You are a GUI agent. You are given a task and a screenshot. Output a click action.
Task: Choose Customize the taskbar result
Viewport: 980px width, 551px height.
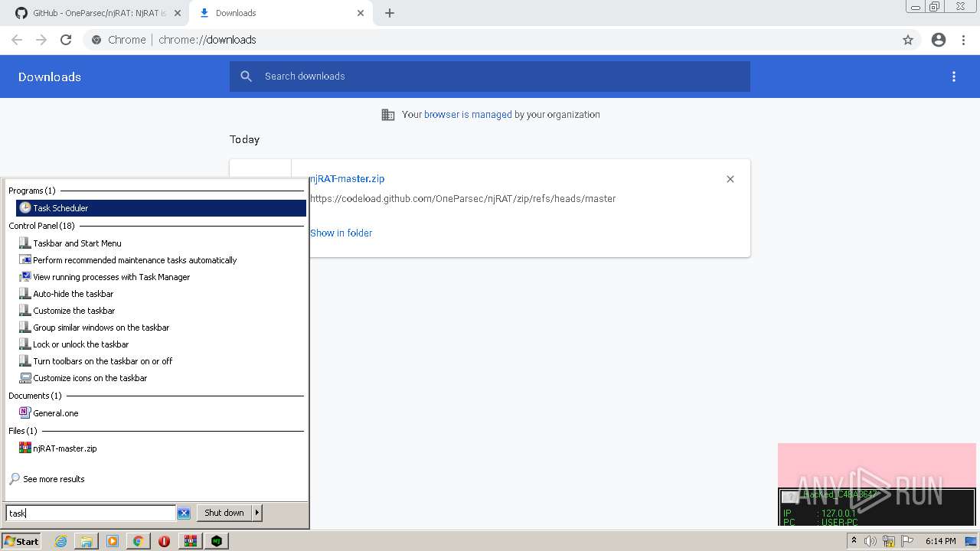(x=73, y=311)
